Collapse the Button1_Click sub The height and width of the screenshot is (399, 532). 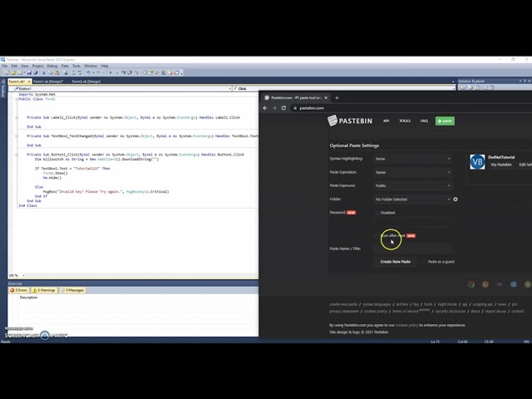[17, 155]
